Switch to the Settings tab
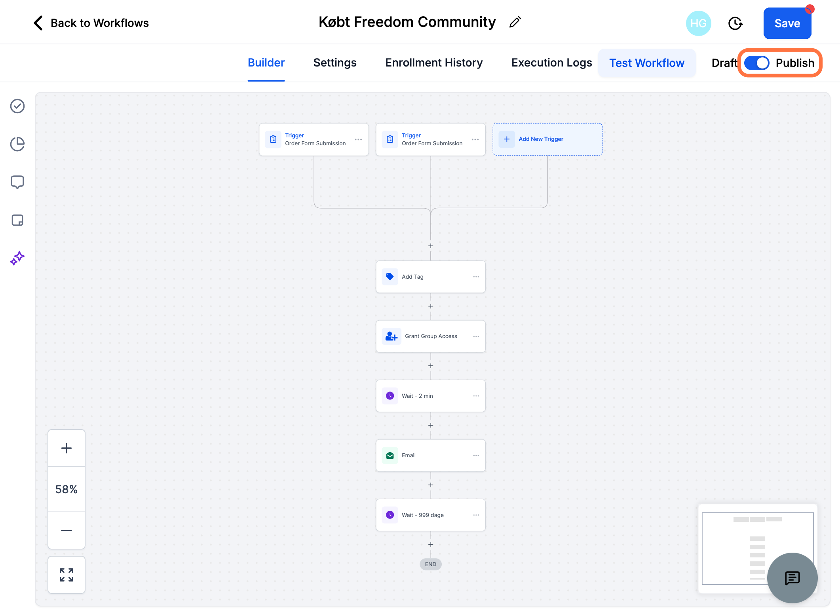This screenshot has height=616, width=840. pos(335,63)
